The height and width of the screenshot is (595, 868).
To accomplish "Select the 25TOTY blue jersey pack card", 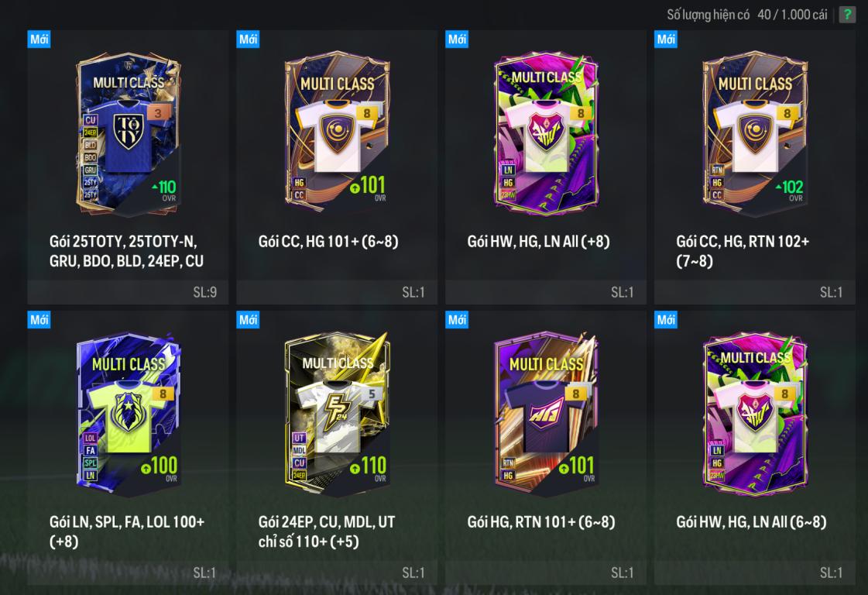I will [129, 134].
